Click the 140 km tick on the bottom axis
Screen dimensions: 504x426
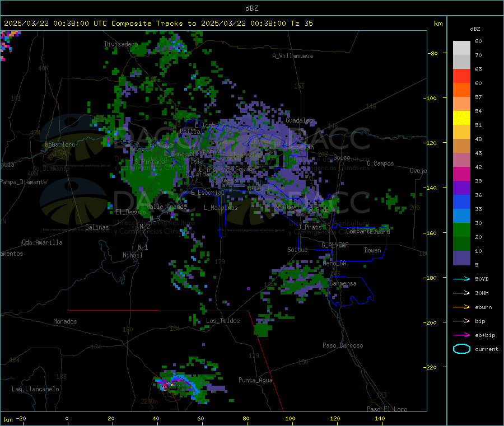point(380,419)
